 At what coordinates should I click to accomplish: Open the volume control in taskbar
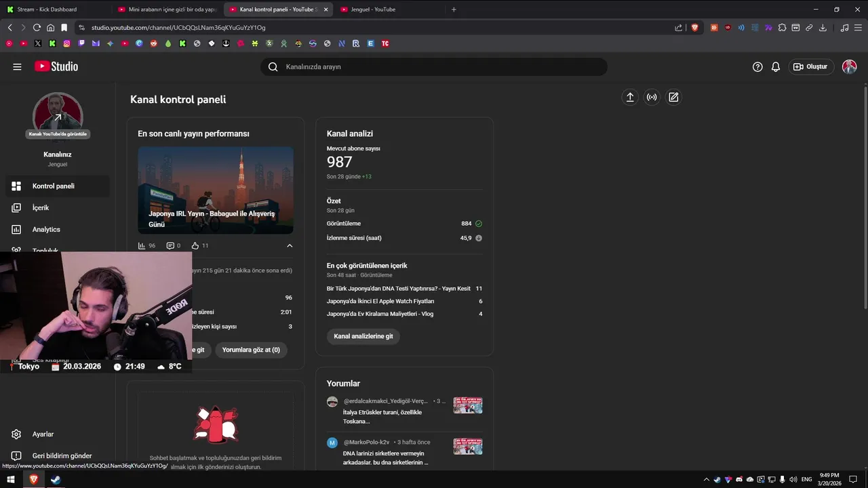[793, 479]
